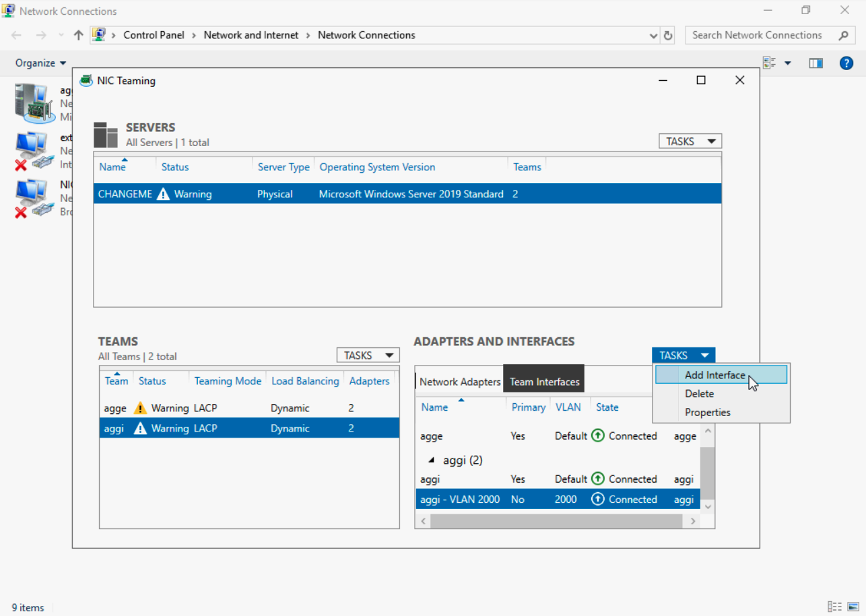Open the recent locations dropdown arrow
The image size is (866, 616).
[61, 35]
